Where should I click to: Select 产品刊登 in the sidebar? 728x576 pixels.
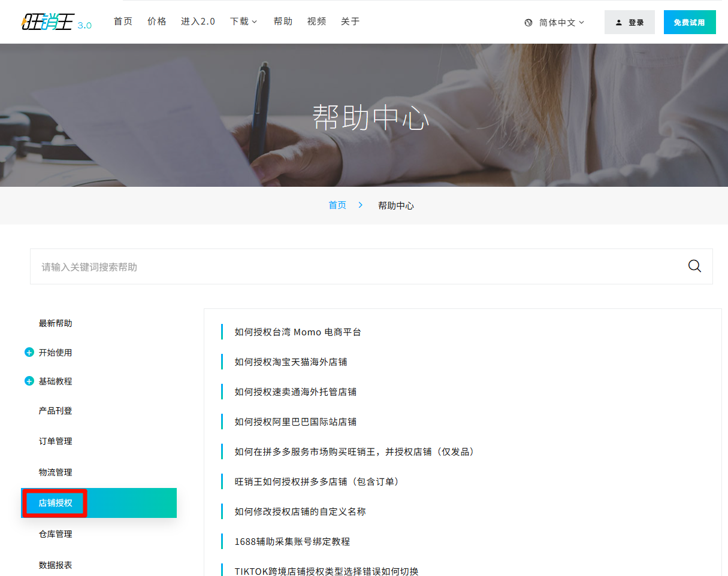pyautogui.click(x=56, y=411)
